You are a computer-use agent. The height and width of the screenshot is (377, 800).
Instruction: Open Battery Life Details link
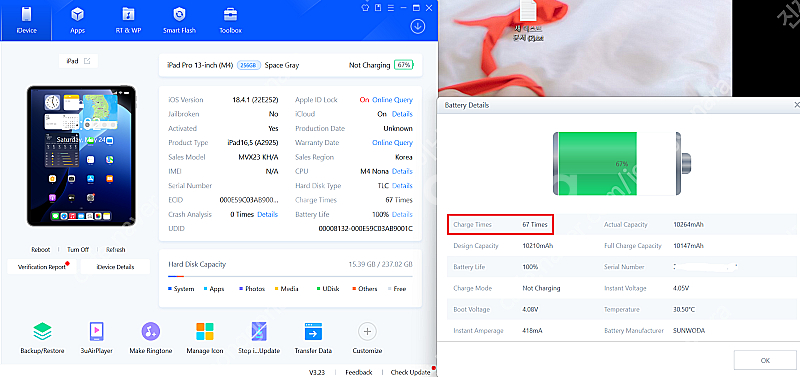point(402,214)
